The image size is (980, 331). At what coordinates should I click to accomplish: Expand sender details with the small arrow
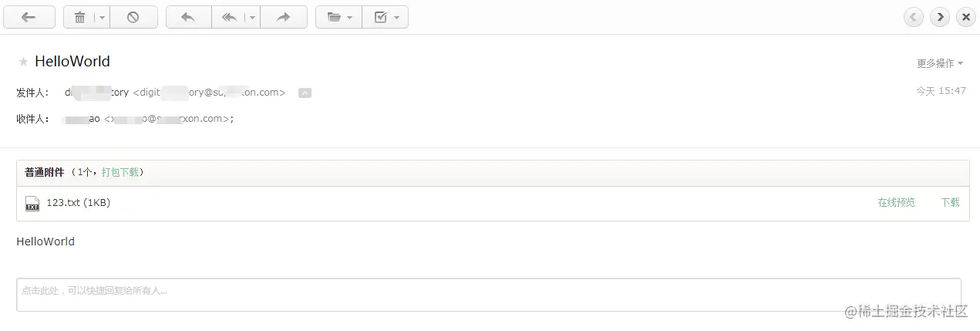(305, 93)
